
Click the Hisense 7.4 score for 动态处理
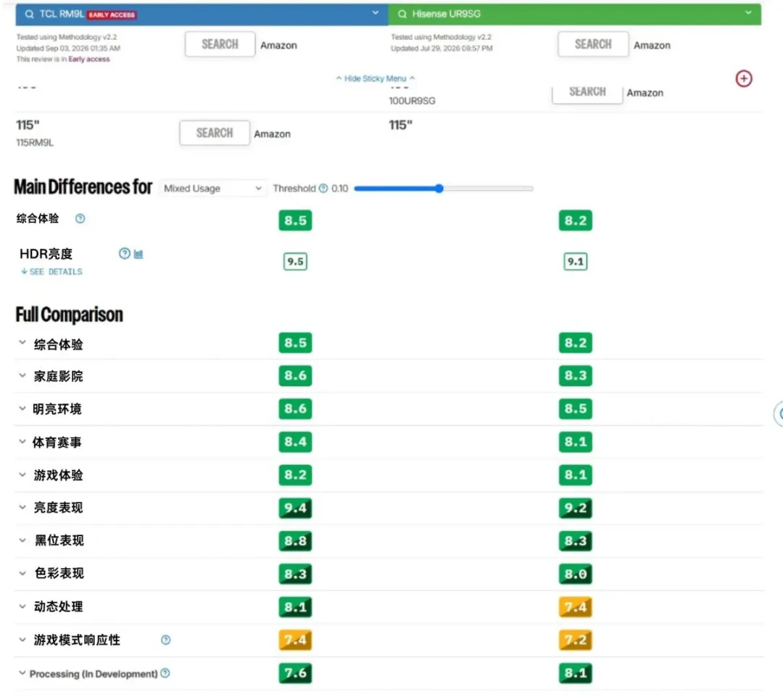click(575, 607)
